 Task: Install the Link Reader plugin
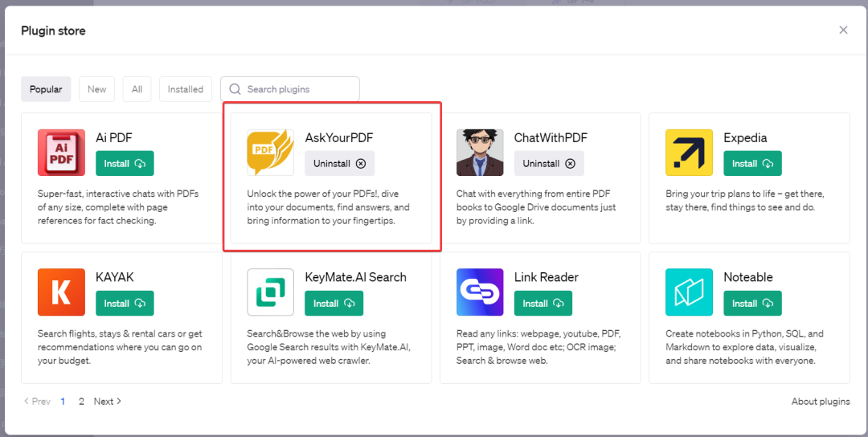(543, 304)
